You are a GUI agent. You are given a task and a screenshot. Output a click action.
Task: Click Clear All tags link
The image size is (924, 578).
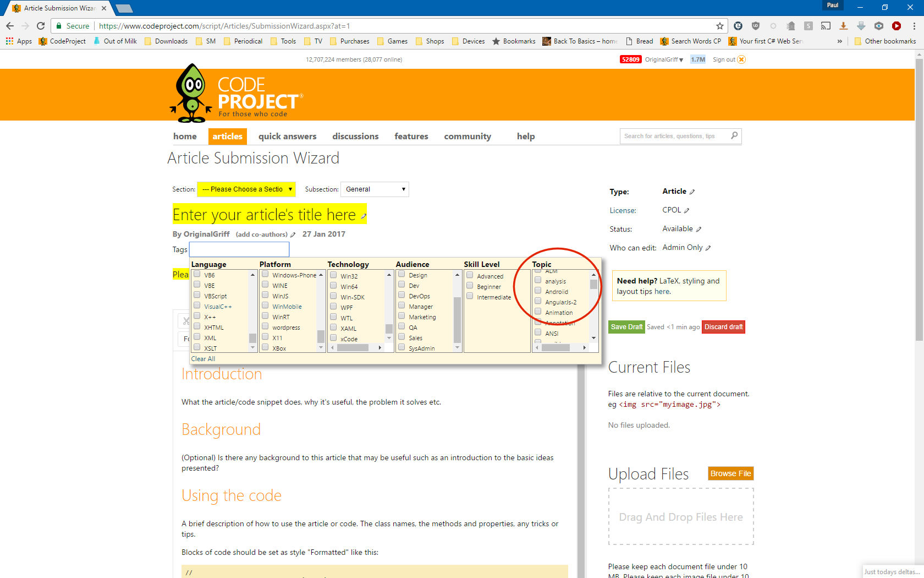[x=203, y=359]
